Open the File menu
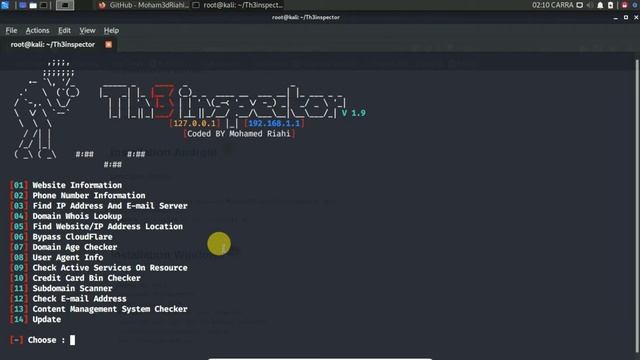This screenshot has height=360, width=640. 11,30
